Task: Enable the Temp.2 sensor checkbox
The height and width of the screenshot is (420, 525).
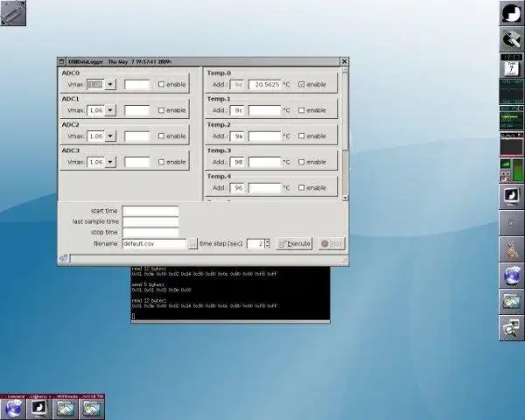Action: 301,136
